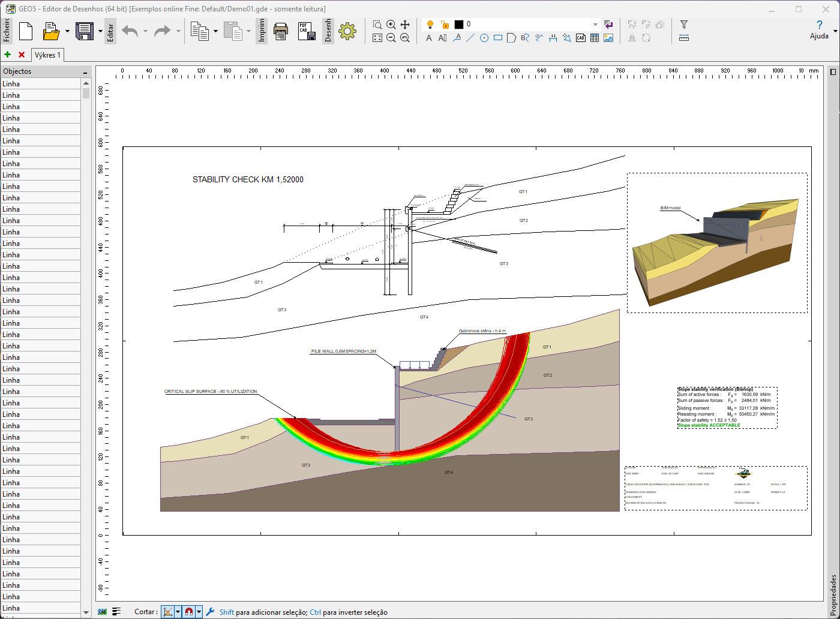Toggle the layer lock padlock
Image resolution: width=840 pixels, height=619 pixels.
[445, 25]
